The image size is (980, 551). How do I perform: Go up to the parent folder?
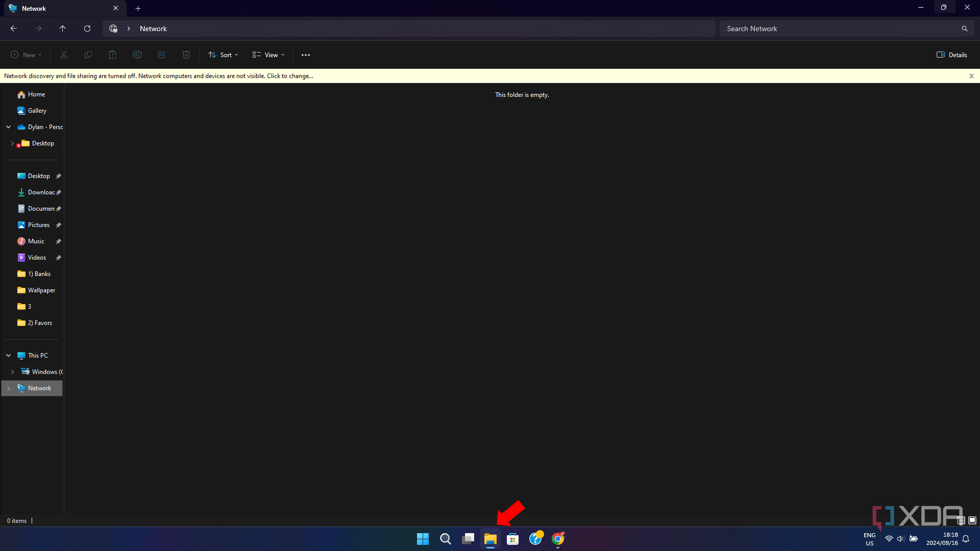63,29
